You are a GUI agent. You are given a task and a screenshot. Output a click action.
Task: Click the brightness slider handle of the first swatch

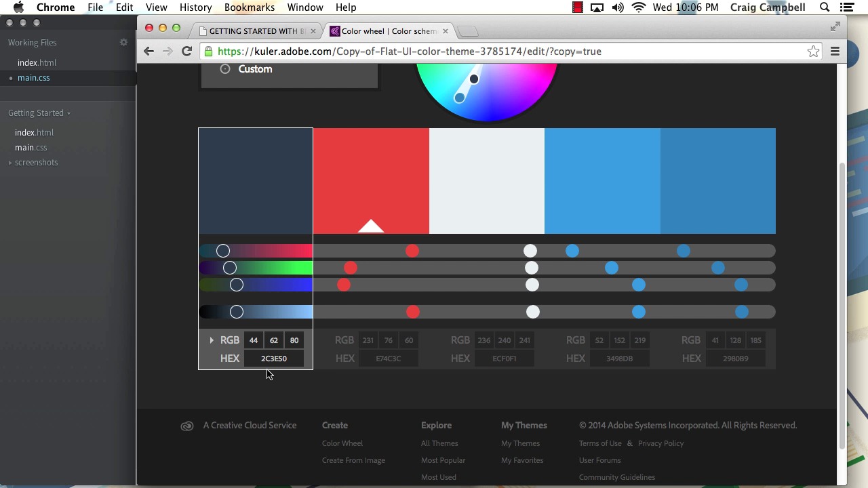pyautogui.click(x=237, y=312)
